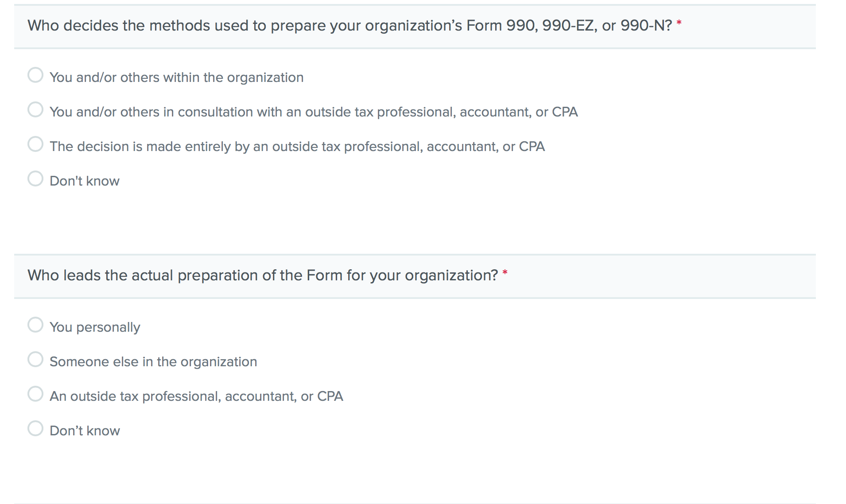Click label text 'You and/or others within the organization'
Viewport: 846px width, 504px height.
click(x=176, y=78)
